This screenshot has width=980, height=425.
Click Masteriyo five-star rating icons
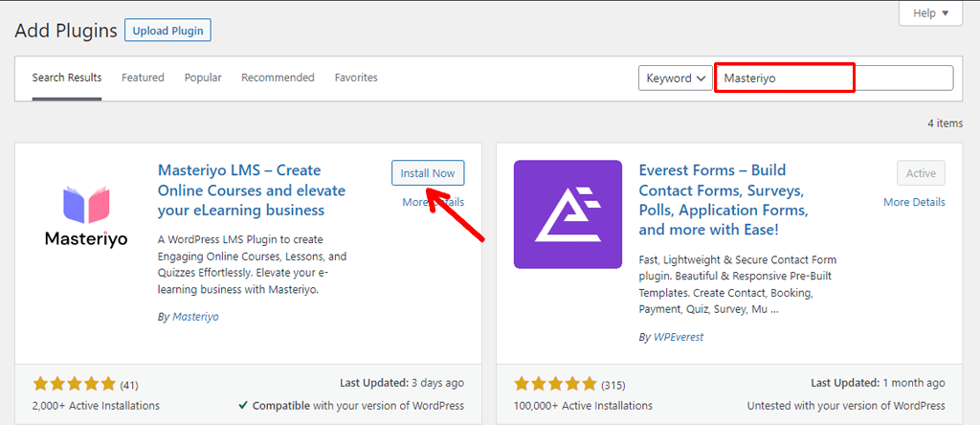[74, 385]
